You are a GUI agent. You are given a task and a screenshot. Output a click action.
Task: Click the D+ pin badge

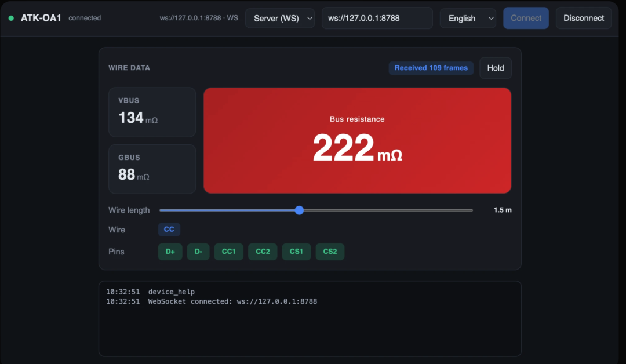(170, 252)
